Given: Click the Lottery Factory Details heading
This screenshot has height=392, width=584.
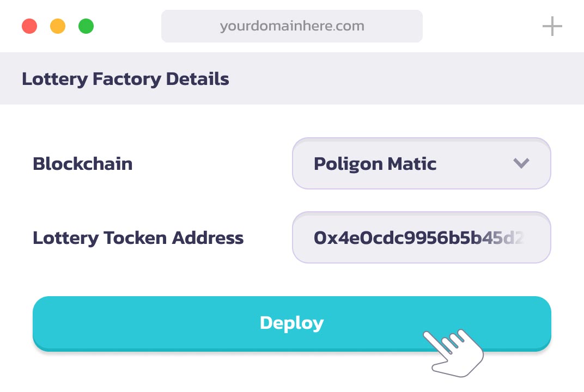Looking at the screenshot, I should coord(125,79).
